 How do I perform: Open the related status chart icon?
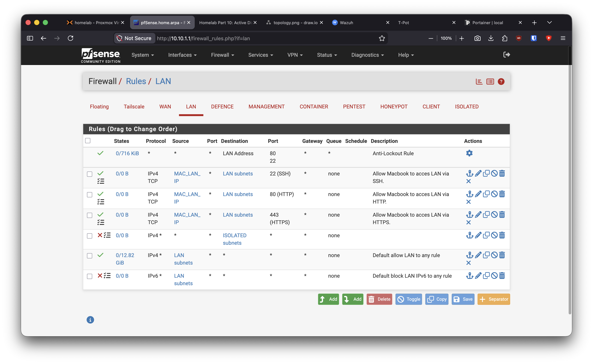click(x=479, y=82)
